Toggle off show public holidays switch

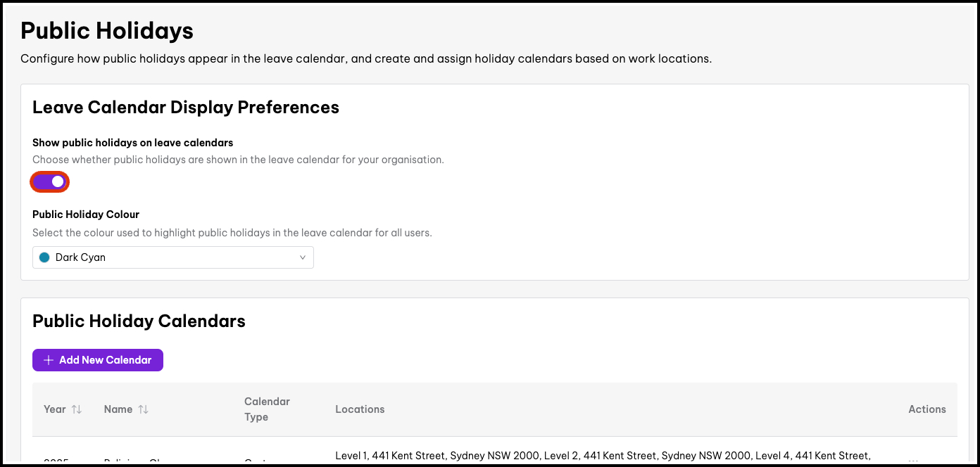(50, 182)
